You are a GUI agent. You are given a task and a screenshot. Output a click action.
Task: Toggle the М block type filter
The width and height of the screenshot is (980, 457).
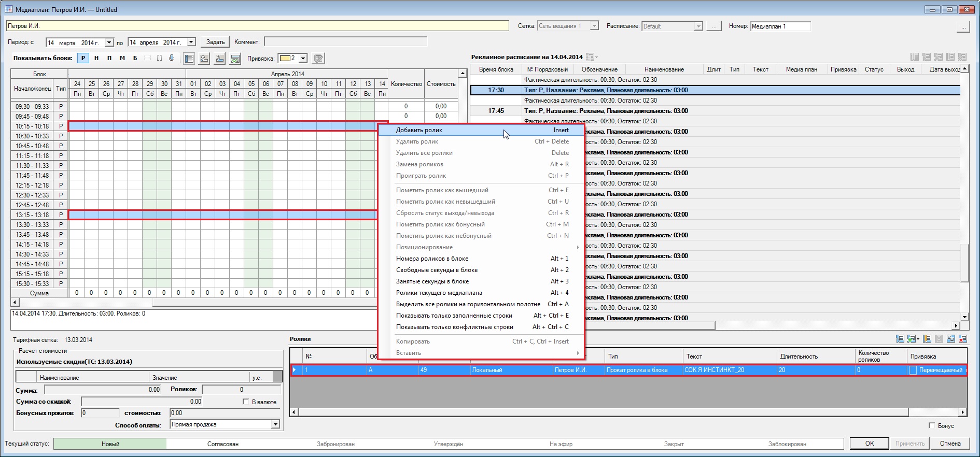[x=122, y=58]
